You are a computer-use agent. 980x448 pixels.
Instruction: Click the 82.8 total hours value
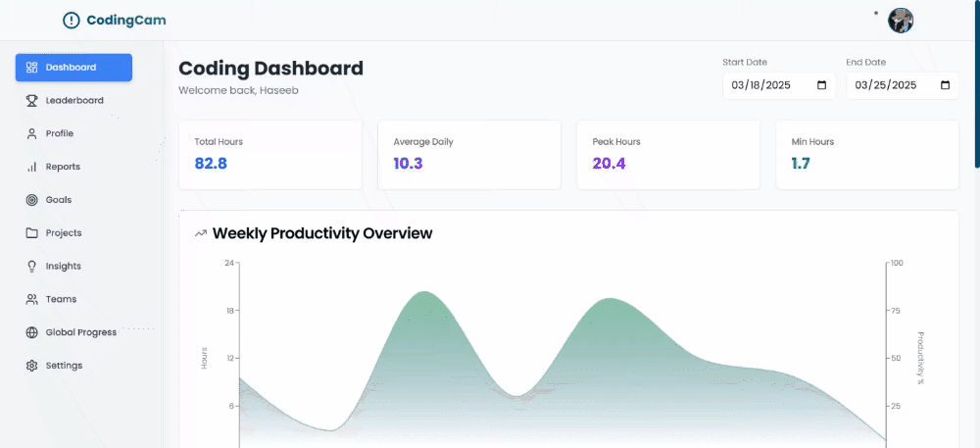[x=211, y=164]
